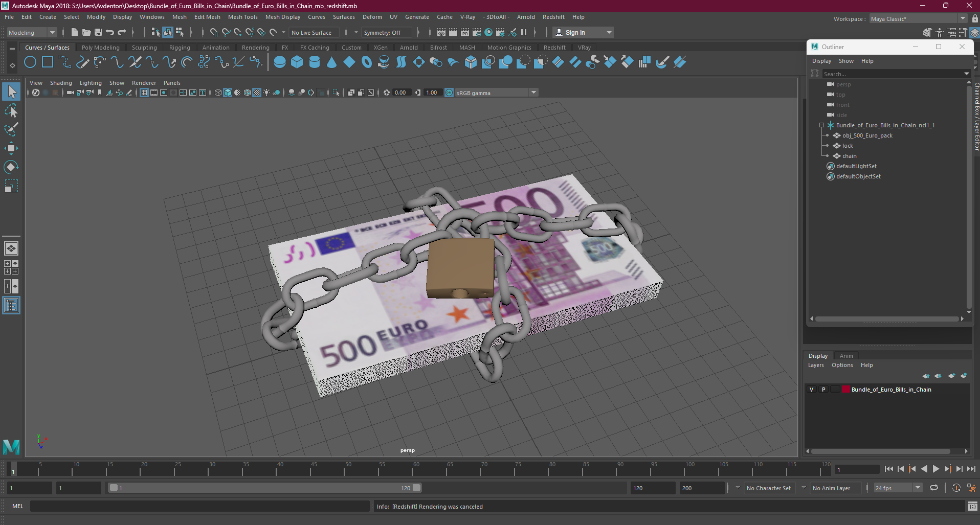Open the Workspace Maya Classic dropdown
980x525 pixels.
918,19
